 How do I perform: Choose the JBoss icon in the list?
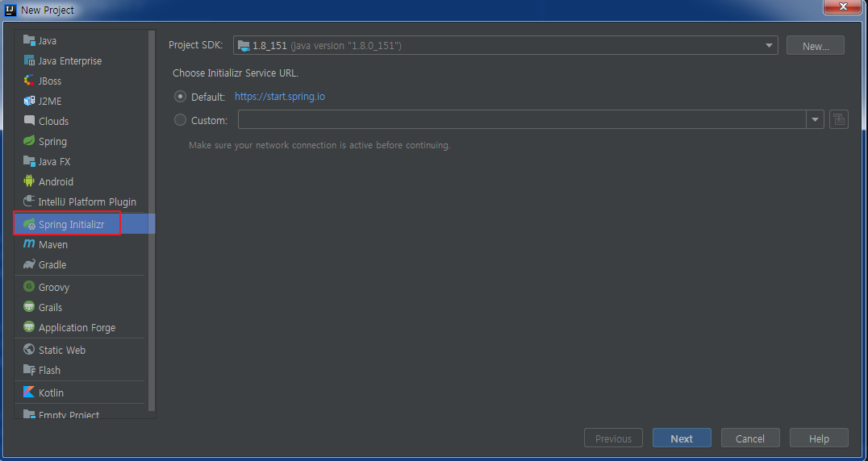coord(29,81)
